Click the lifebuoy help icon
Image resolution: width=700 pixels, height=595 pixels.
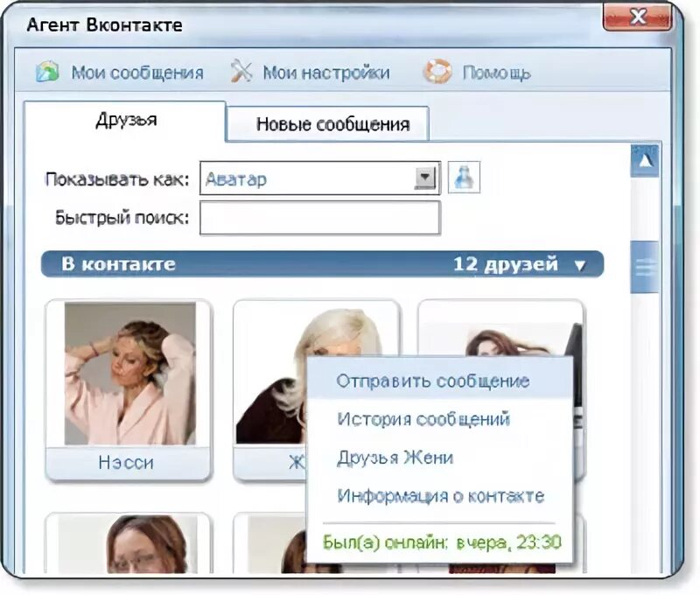pos(437,72)
